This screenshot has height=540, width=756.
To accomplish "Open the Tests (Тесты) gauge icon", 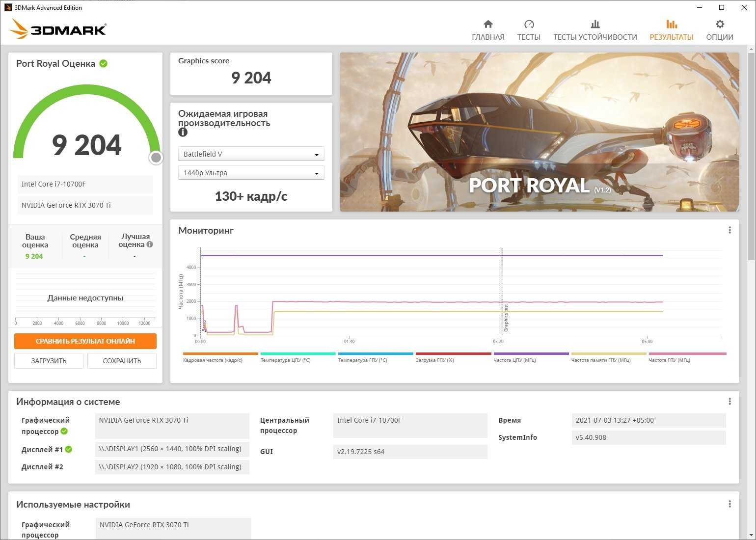I will 529,24.
